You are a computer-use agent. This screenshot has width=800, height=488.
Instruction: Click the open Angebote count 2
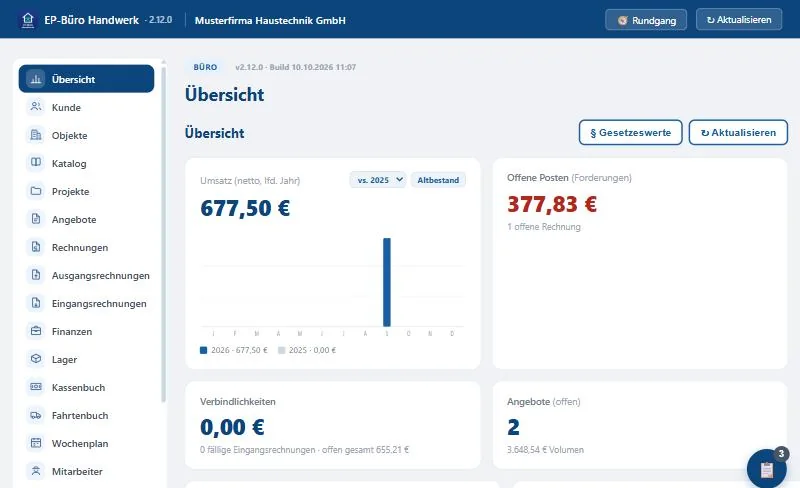(513, 427)
